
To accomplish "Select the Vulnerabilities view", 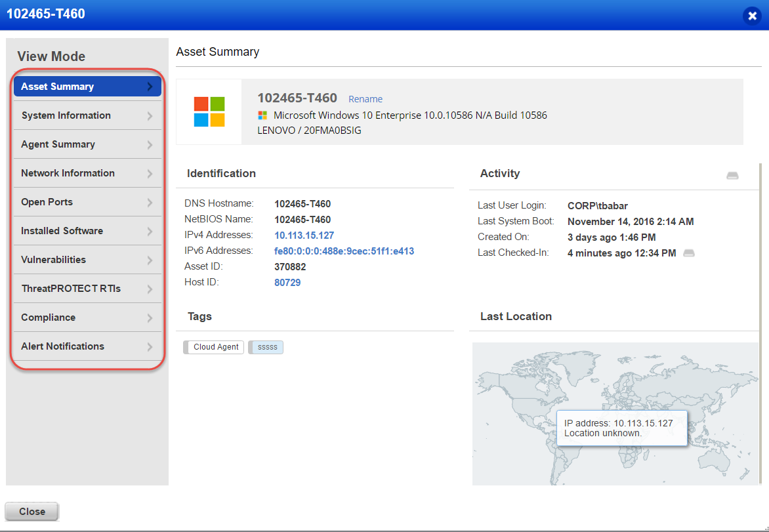I will (53, 260).
